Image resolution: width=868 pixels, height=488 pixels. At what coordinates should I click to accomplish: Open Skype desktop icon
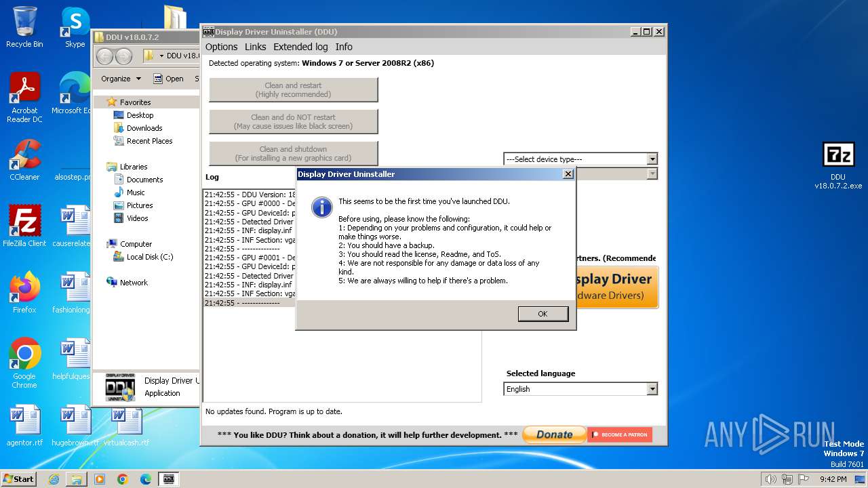[x=75, y=28]
